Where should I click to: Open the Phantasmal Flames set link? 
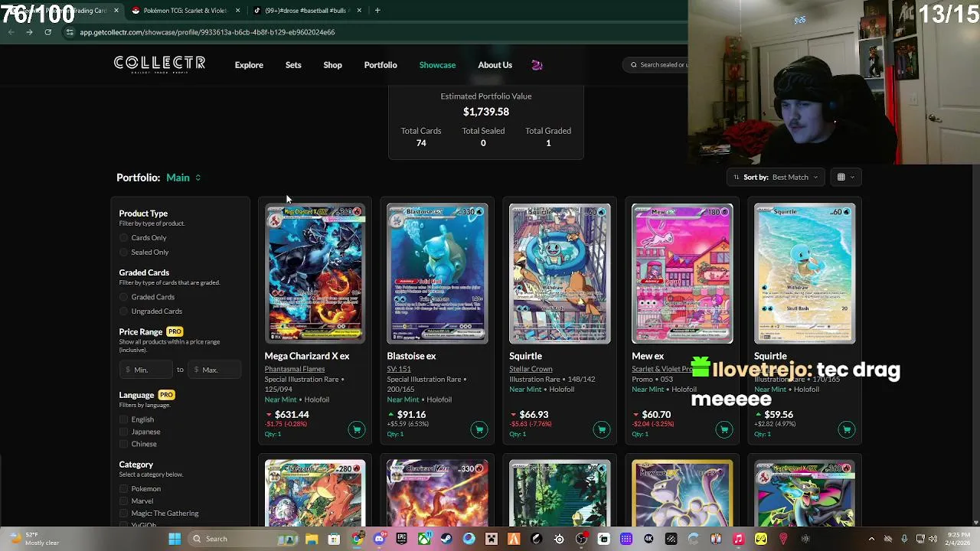coord(295,369)
